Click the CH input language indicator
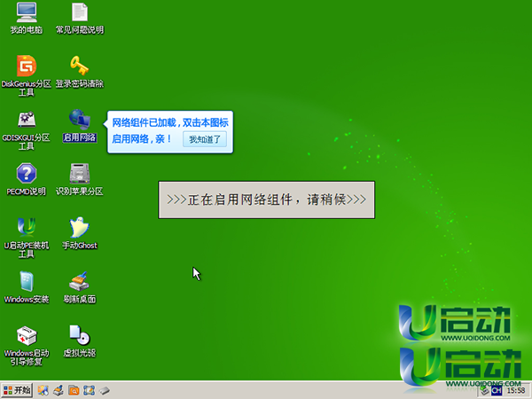The width and height of the screenshot is (532, 399). (x=497, y=391)
